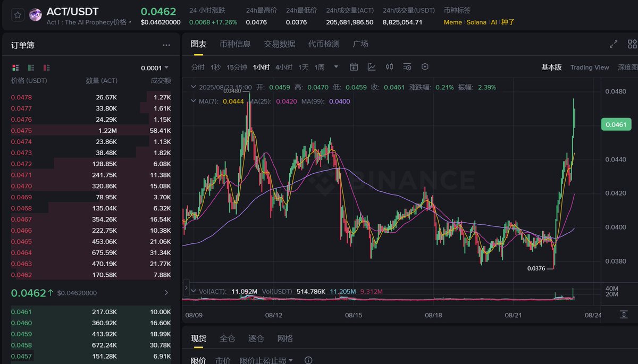
Task: Select 分时 chart interval
Action: [x=198, y=67]
